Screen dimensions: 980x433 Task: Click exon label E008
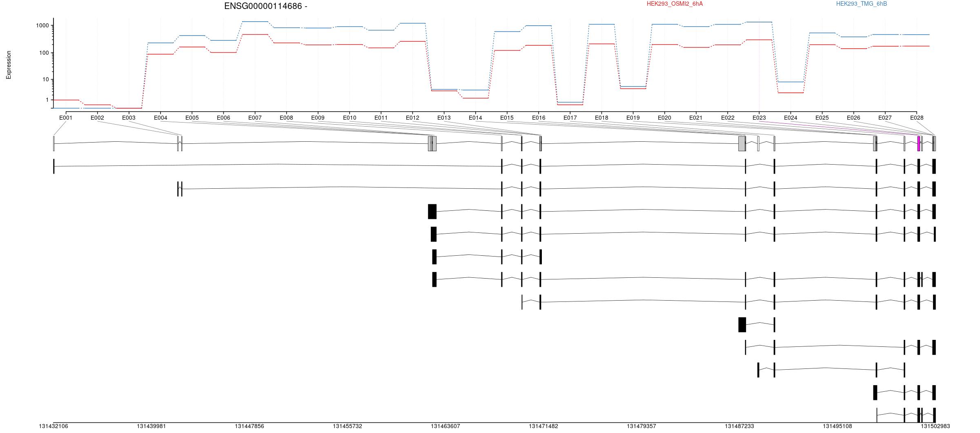coord(286,118)
